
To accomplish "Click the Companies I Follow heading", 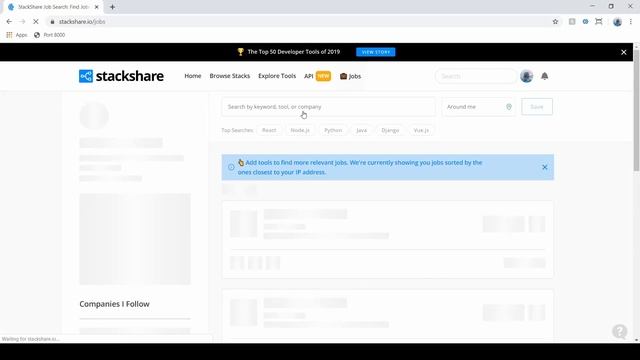I will point(115,304).
